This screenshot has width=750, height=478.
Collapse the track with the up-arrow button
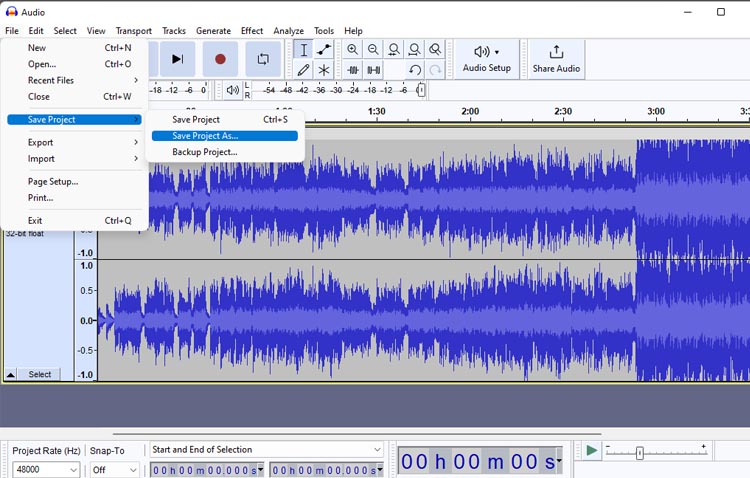11,374
